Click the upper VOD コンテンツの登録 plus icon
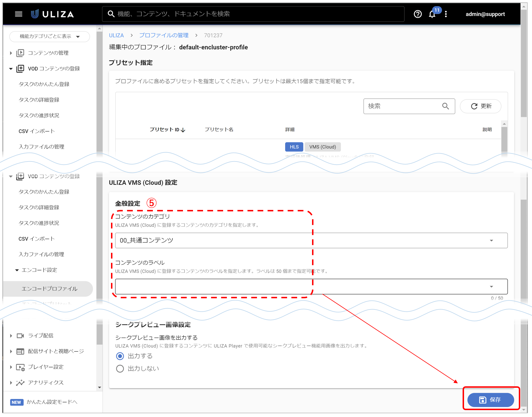 20,69
